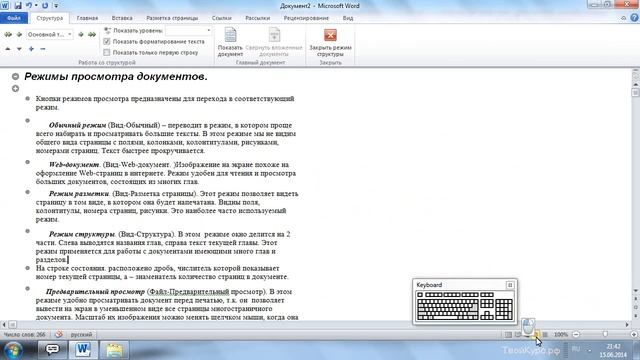Open Рассылки tab
Image resolution: width=640 pixels, height=360 pixels.
pyautogui.click(x=258, y=18)
